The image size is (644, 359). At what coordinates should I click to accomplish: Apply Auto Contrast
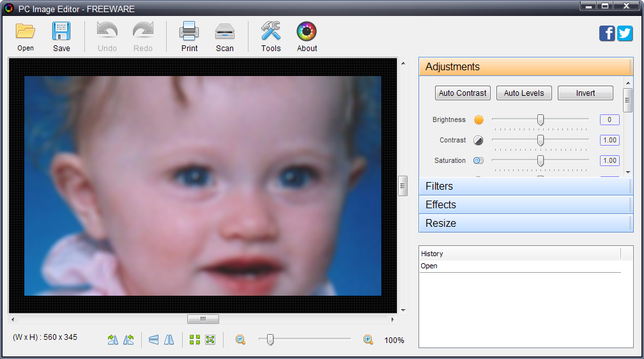coord(463,93)
